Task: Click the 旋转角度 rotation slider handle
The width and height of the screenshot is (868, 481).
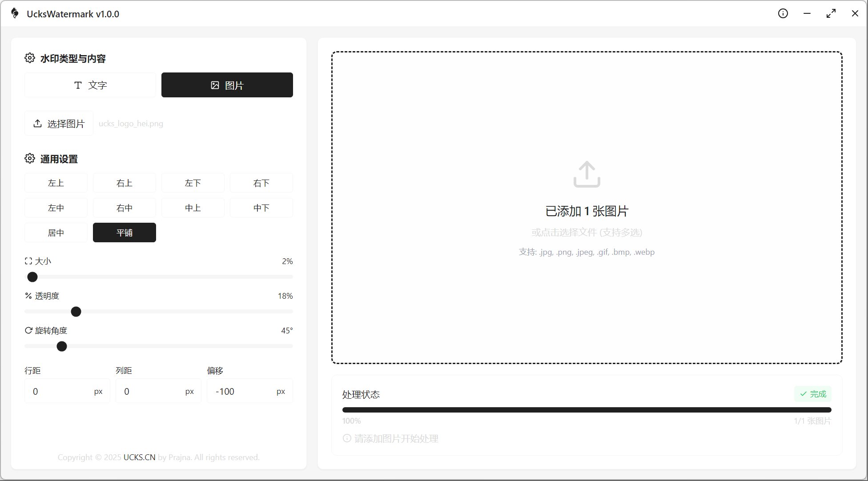Action: pos(62,346)
